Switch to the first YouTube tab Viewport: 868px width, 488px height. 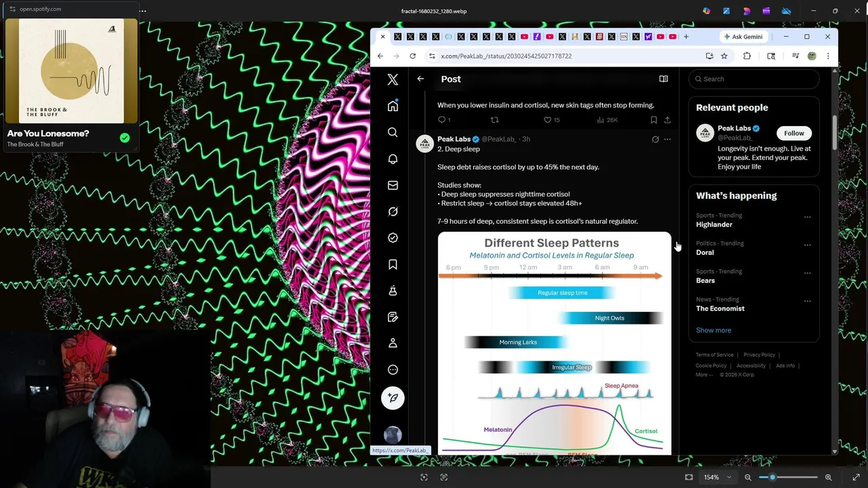(524, 37)
